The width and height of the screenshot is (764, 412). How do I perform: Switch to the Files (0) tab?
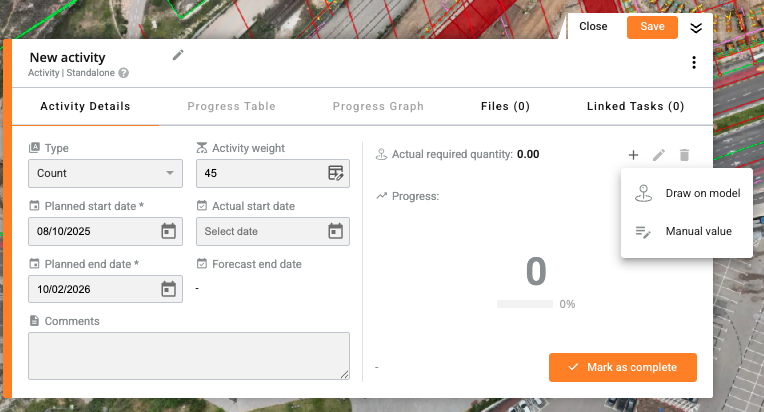(505, 106)
